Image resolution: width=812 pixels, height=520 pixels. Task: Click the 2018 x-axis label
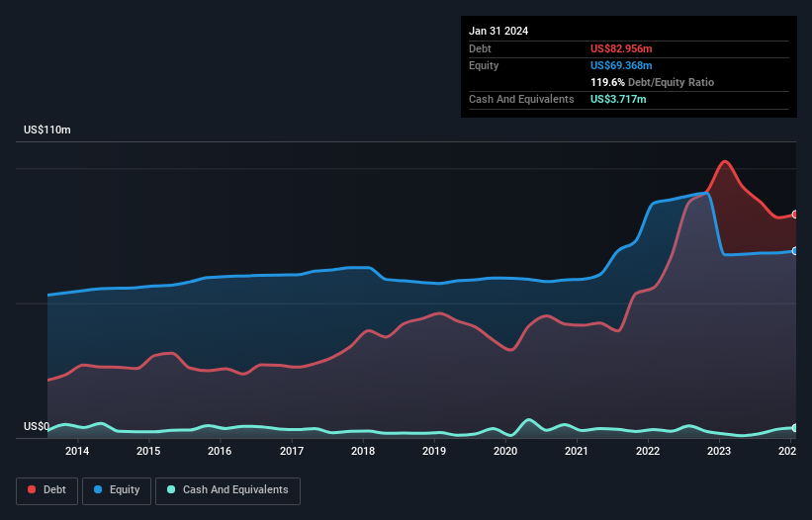(x=363, y=451)
